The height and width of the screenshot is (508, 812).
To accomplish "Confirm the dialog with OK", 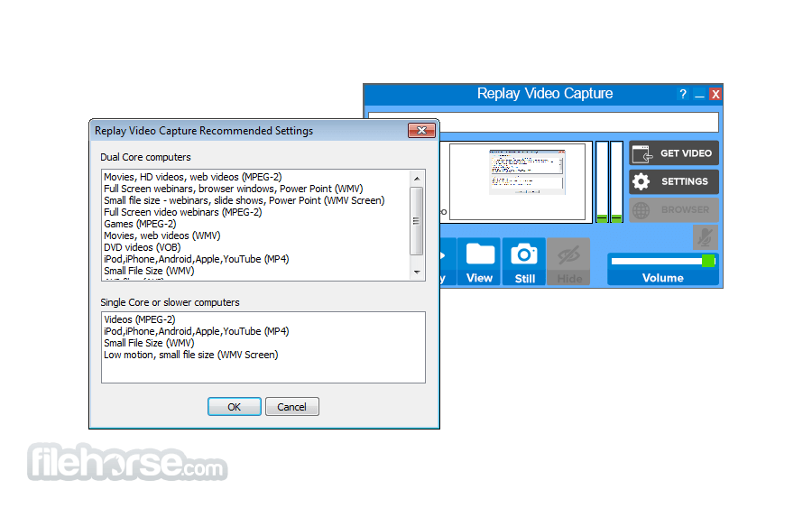I will 234,407.
